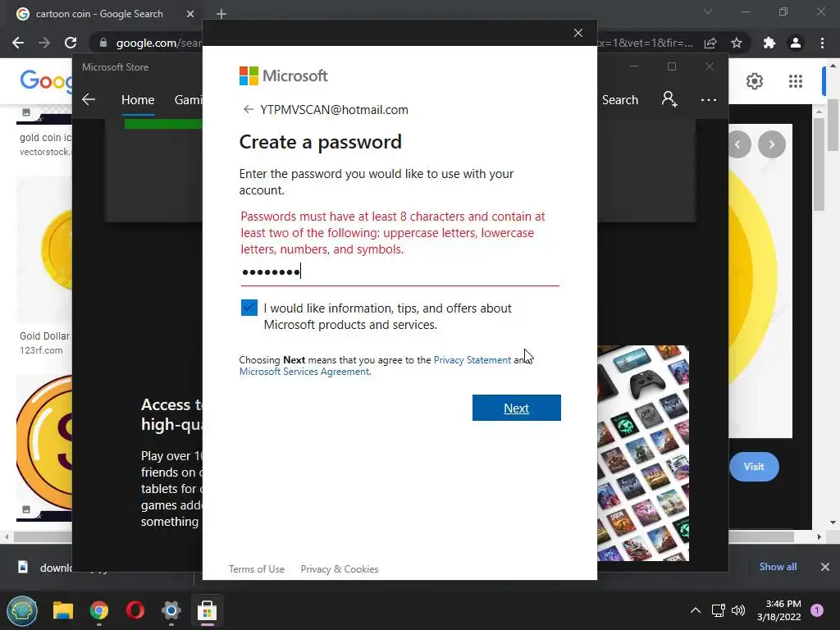Click the site lock icon in address bar

click(103, 43)
